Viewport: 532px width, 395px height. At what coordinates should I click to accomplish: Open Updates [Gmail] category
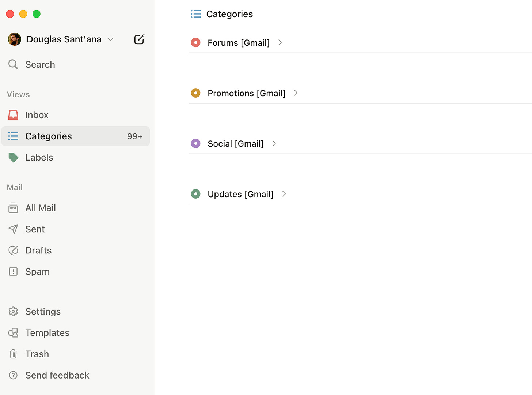[x=240, y=194]
